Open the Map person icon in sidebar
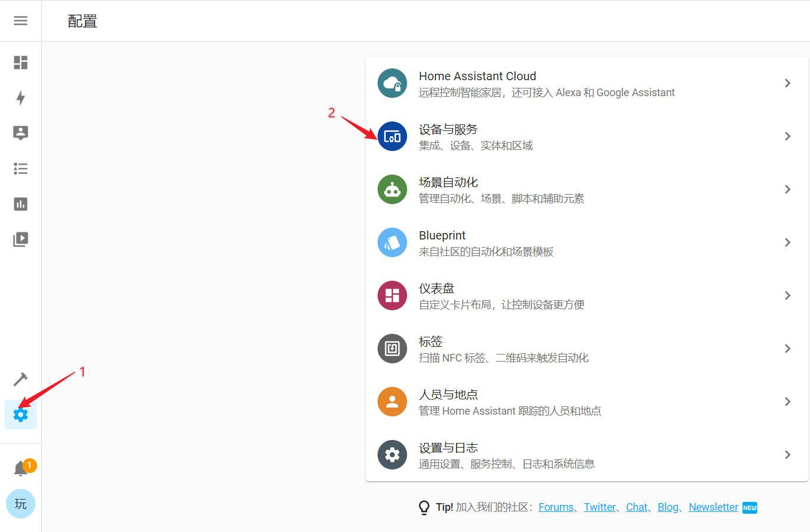The height and width of the screenshot is (532, 810). coord(21,133)
